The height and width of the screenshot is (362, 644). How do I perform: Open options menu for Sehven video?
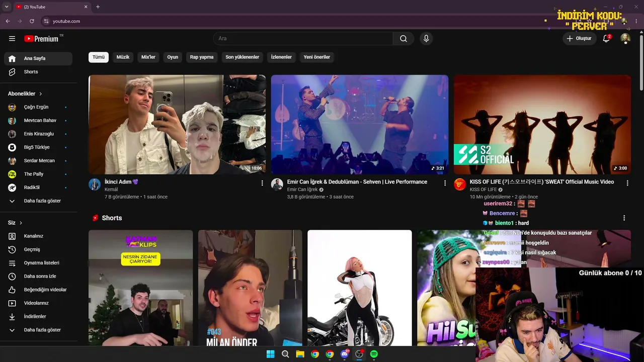[445, 184]
